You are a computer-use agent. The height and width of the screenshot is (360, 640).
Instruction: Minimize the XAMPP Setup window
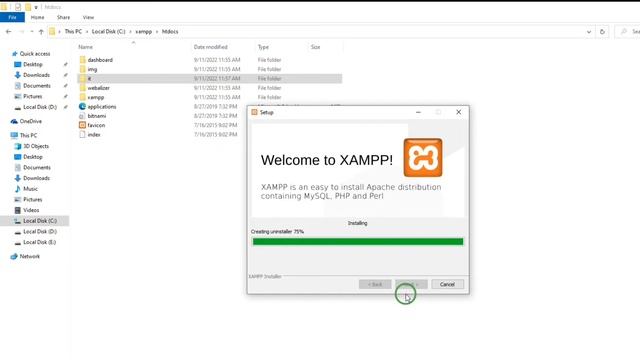click(418, 112)
